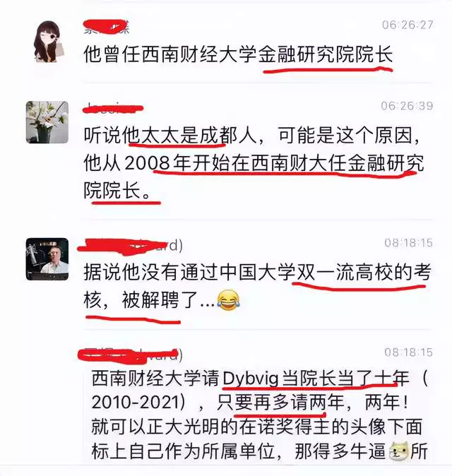Tap the man at microphone avatar

click(x=47, y=259)
